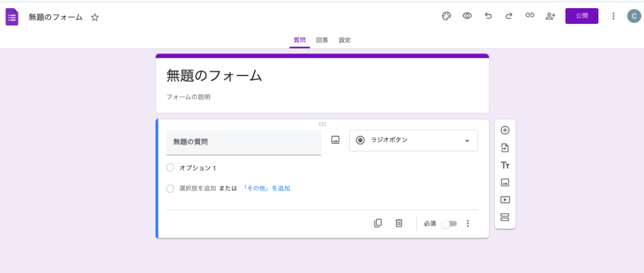Click the 公開 publish button
Image resolution: width=644 pixels, height=273 pixels.
tap(582, 16)
